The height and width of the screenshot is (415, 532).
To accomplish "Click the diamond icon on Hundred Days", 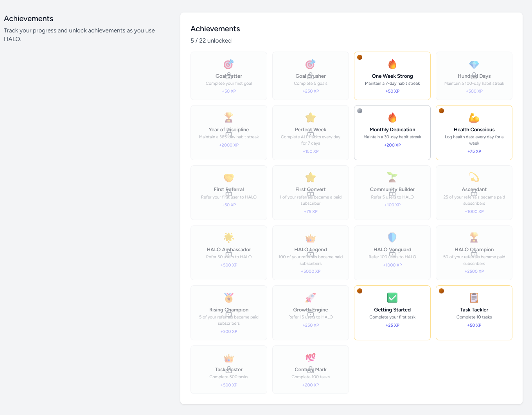I will 474,64.
